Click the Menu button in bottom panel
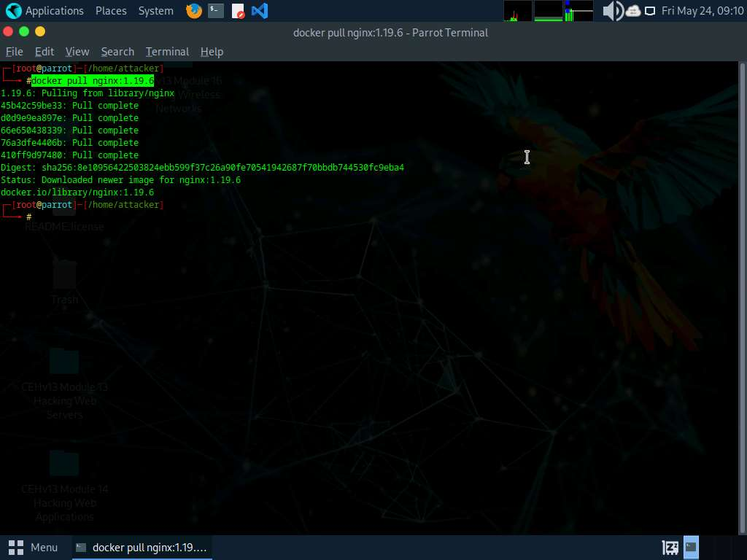 pos(33,548)
